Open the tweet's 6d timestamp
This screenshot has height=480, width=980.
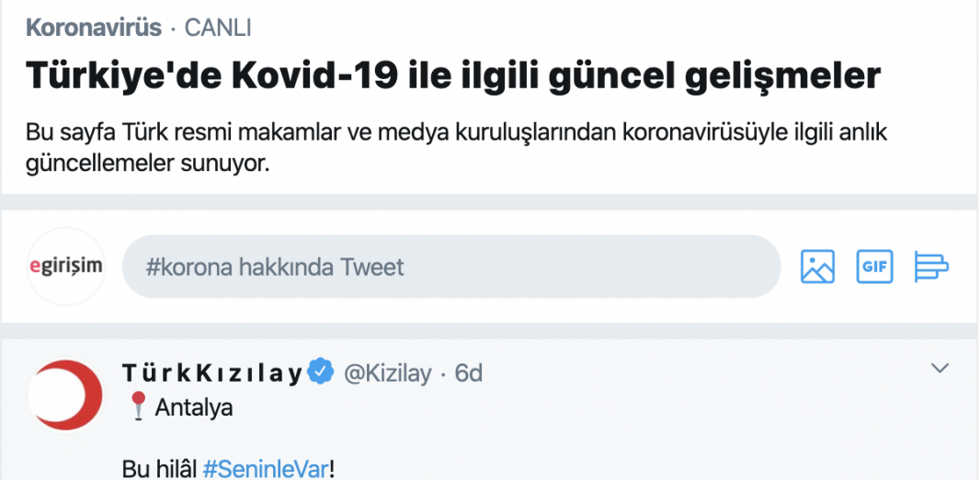468,373
